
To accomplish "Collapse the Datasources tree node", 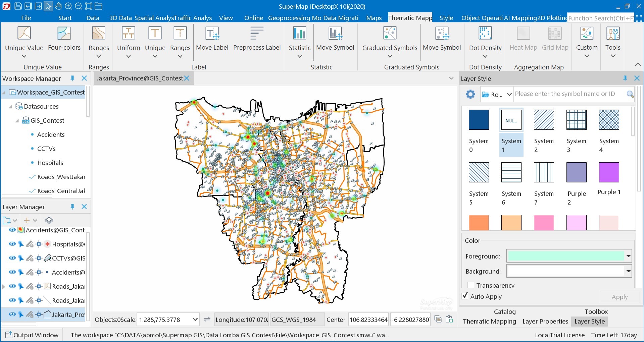I will [10, 106].
